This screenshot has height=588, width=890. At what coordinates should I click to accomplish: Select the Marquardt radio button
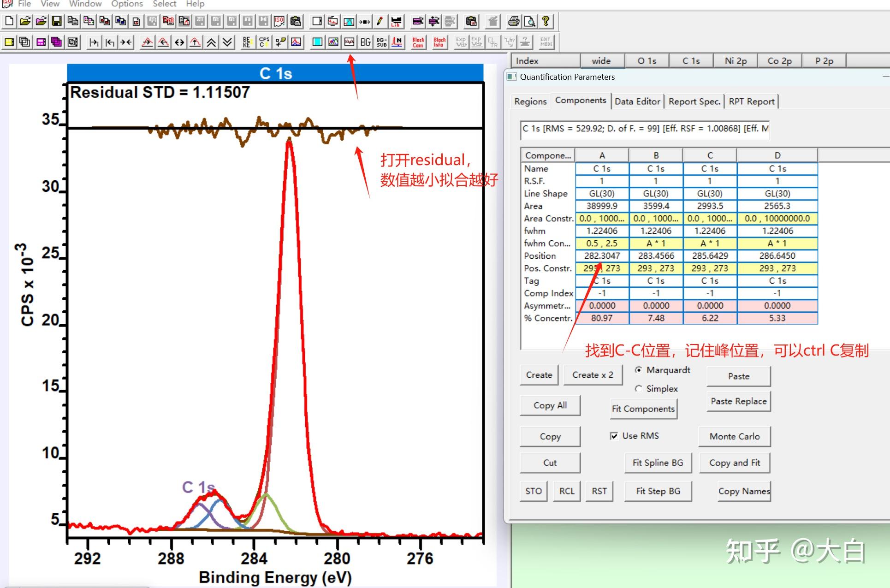coord(639,370)
